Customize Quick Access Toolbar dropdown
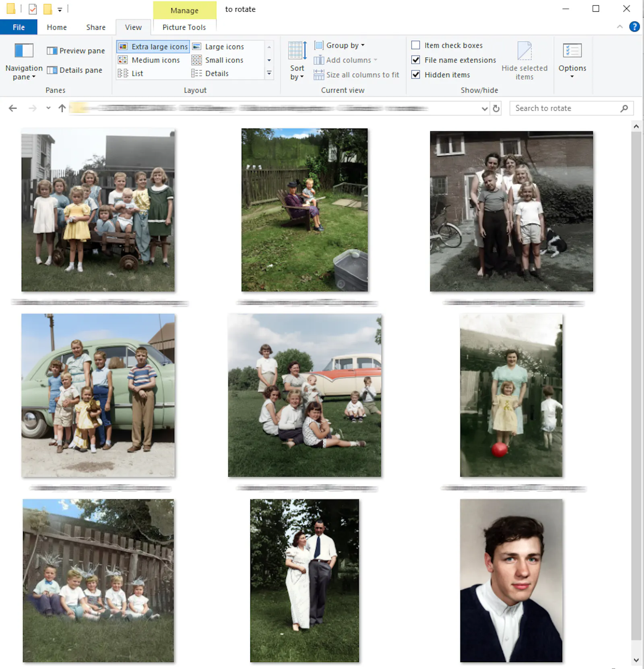The image size is (644, 669). (x=60, y=10)
